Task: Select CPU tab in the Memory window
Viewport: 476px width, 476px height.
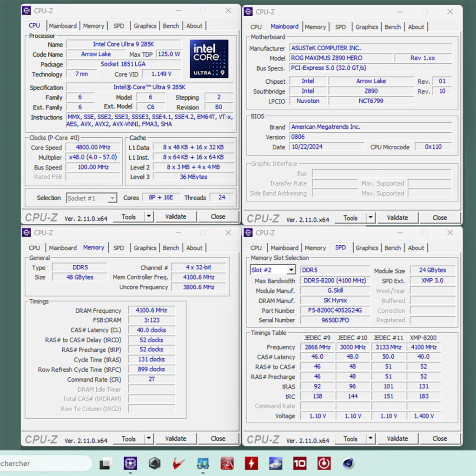Action: pyautogui.click(x=34, y=248)
